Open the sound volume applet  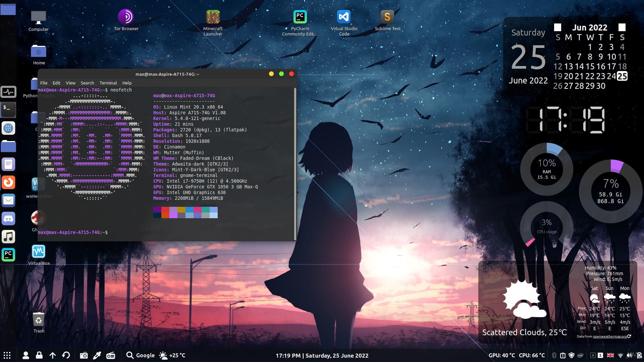(629, 355)
